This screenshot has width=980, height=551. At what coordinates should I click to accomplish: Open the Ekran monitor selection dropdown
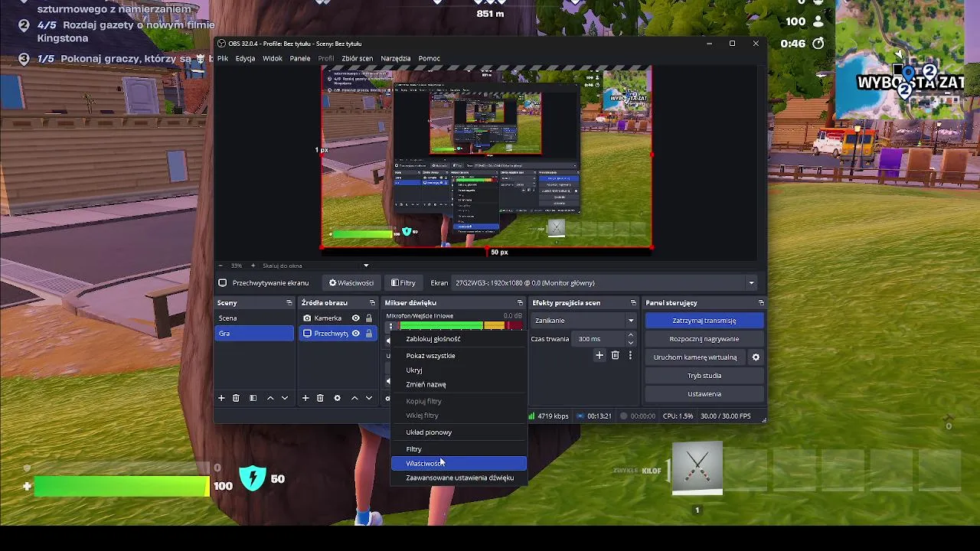click(x=604, y=283)
